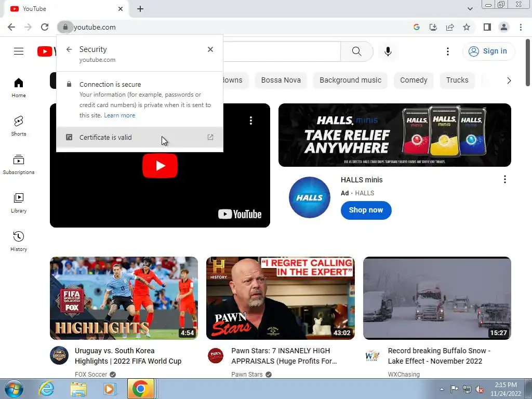Viewport: 532px width, 399px height.
Task: Open Library in the sidebar
Action: click(x=19, y=203)
